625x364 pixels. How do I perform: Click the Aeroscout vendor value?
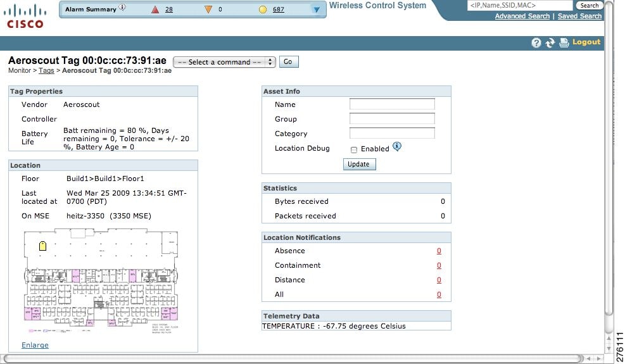point(81,104)
